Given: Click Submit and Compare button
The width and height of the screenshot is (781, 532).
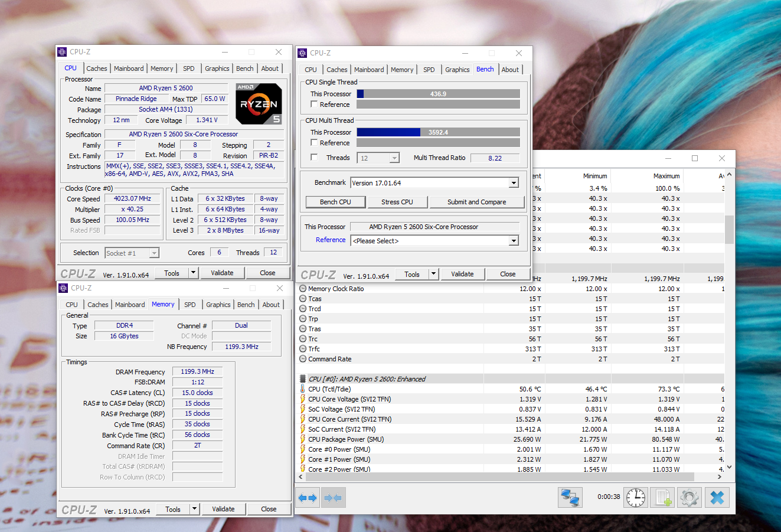Looking at the screenshot, I should (477, 202).
